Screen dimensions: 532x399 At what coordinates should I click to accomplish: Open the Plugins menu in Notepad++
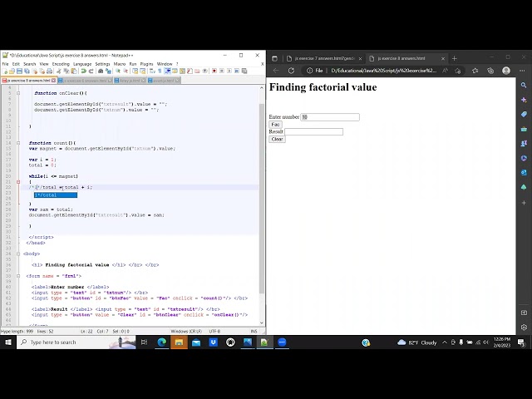click(146, 64)
